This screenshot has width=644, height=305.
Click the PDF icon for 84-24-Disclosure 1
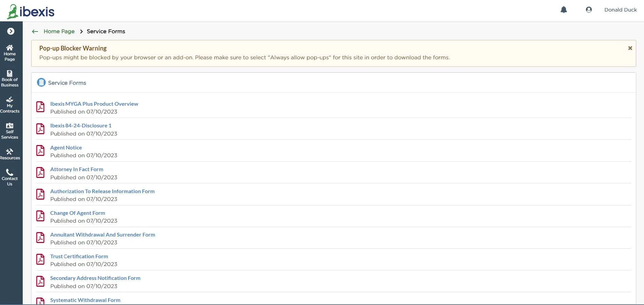click(x=40, y=129)
